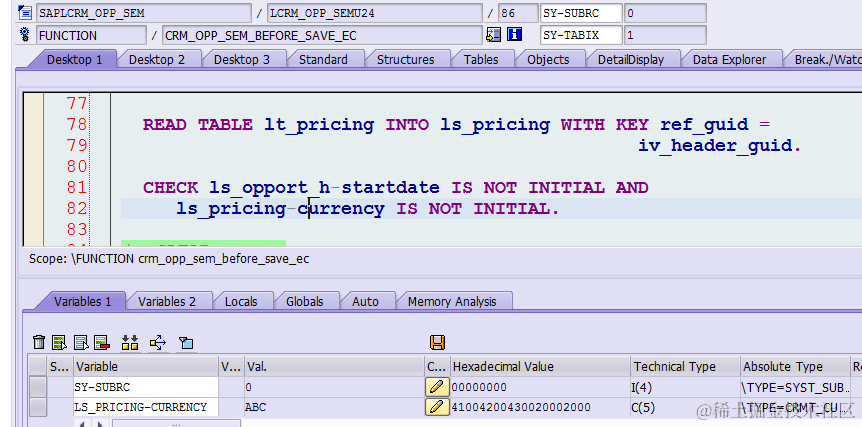Click the FUNCTION event type field
This screenshot has width=862, height=427.
tap(91, 35)
